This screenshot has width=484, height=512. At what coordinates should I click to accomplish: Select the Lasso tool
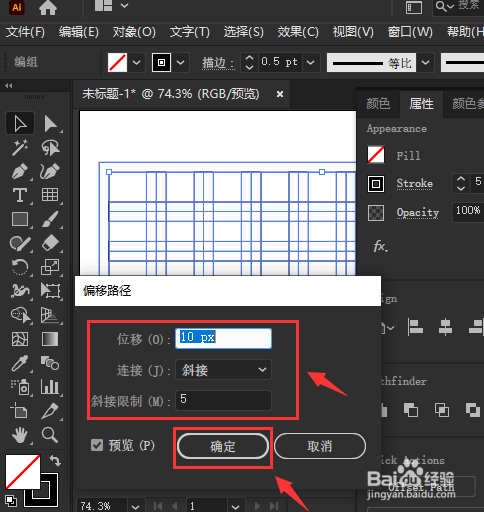[x=50, y=148]
